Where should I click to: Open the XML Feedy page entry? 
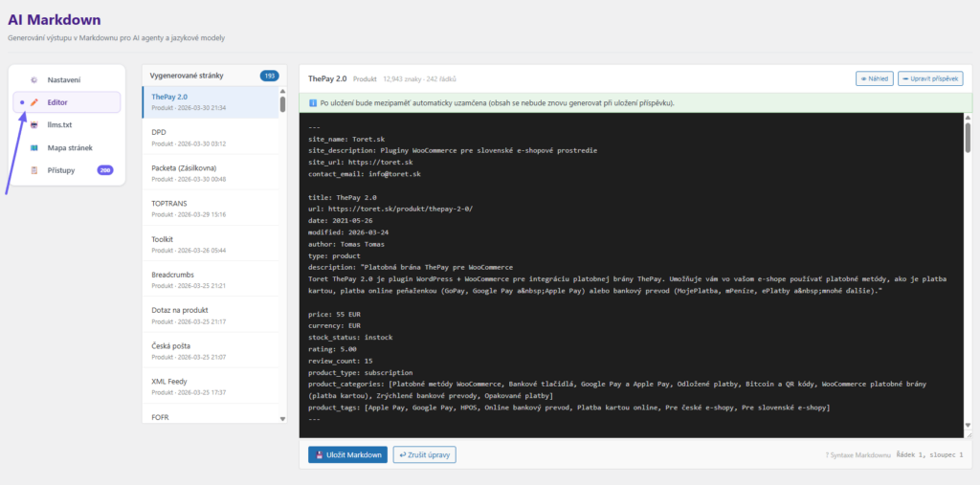click(211, 386)
